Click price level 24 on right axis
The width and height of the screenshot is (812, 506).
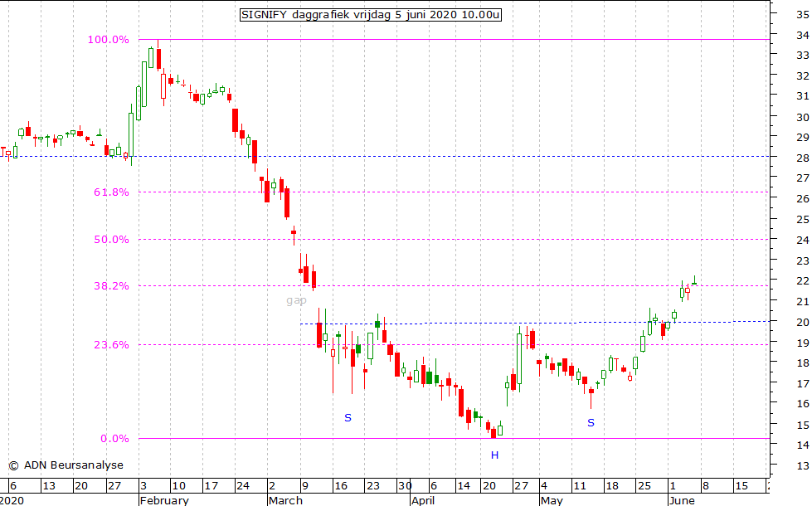[x=803, y=240]
